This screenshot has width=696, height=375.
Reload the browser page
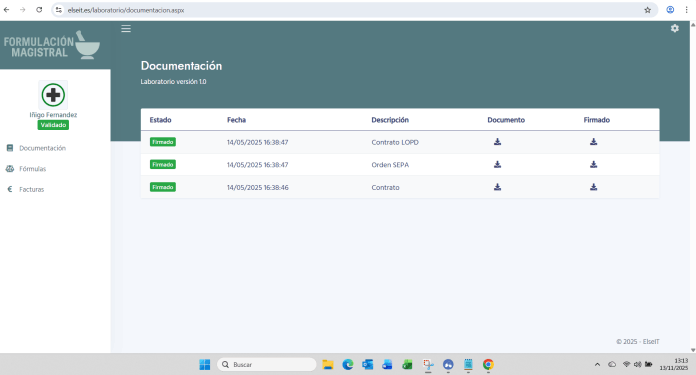pyautogui.click(x=39, y=10)
